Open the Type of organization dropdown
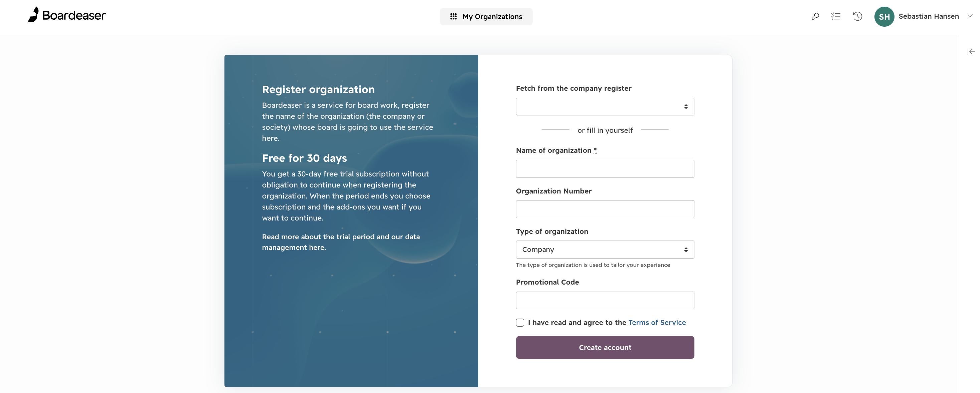 click(x=605, y=249)
